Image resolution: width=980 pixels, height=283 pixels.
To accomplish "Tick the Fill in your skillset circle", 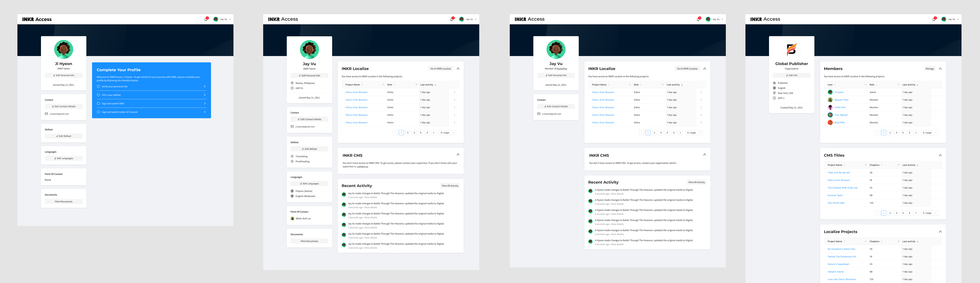I will point(99,95).
